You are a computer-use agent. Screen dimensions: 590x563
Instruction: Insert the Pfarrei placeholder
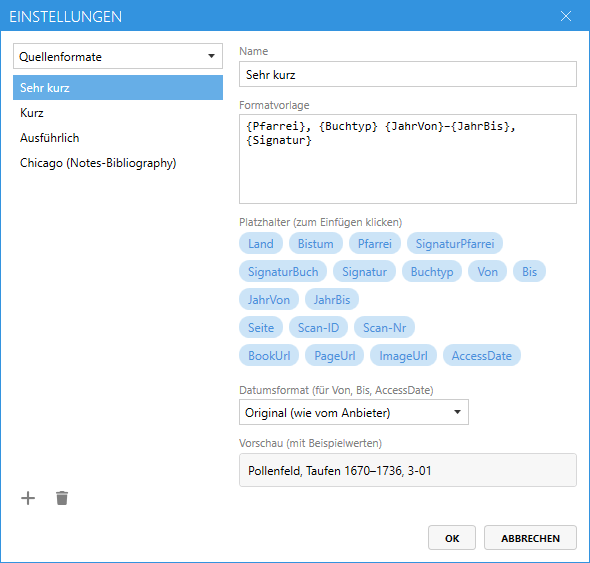375,243
